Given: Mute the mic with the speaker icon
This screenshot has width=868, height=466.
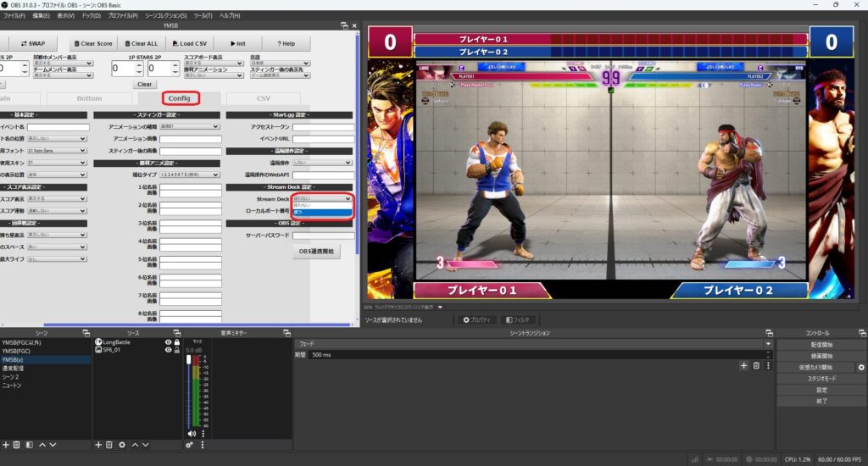Looking at the screenshot, I should click(192, 434).
